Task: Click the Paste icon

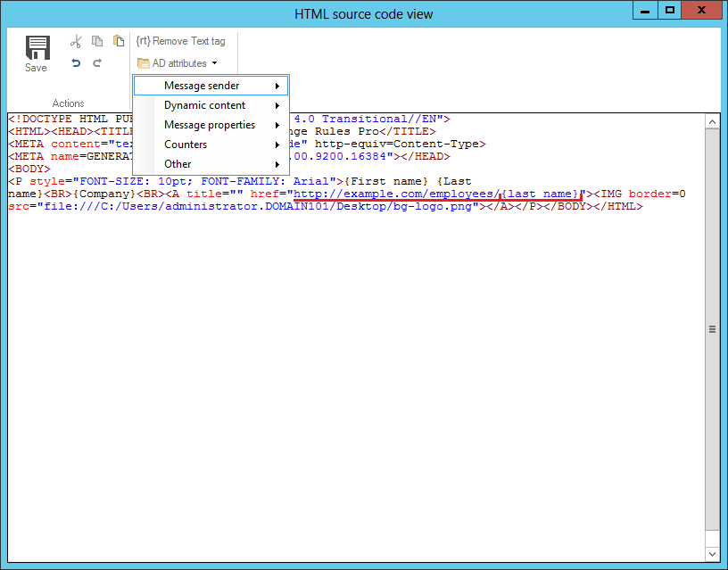Action: [x=119, y=40]
